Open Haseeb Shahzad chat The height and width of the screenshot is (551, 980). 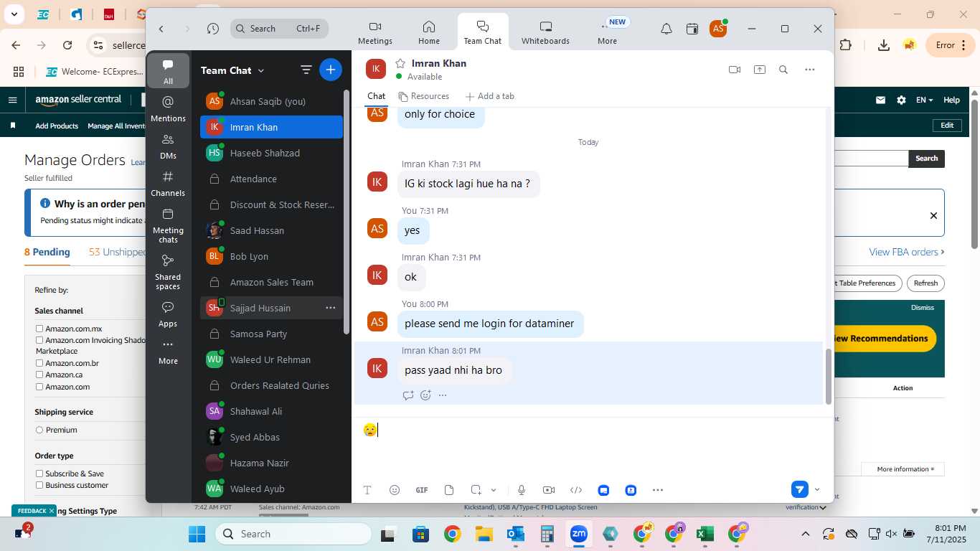(x=271, y=153)
